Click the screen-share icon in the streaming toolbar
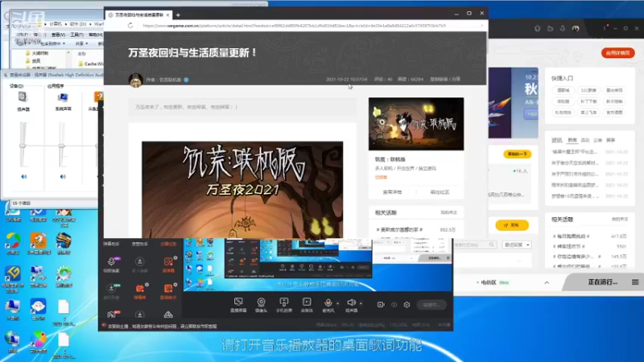 pos(238,302)
